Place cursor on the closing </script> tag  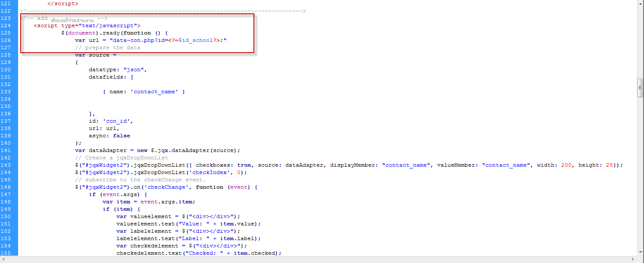pos(63,3)
